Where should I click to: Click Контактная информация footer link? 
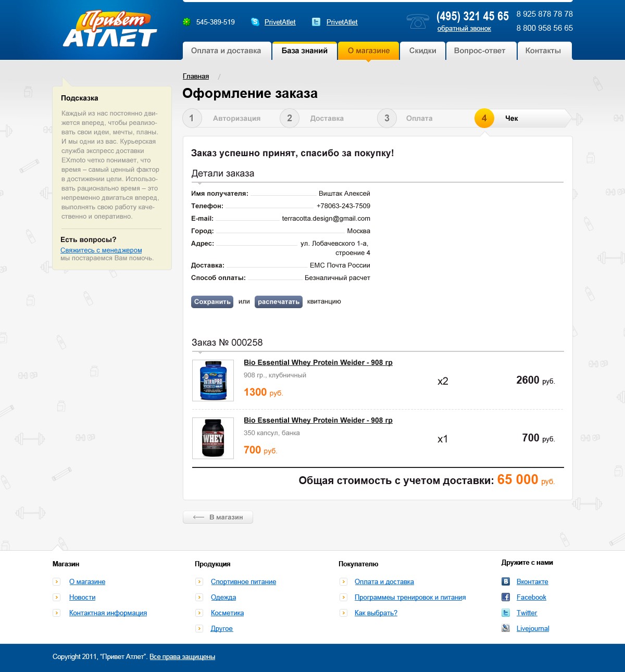pos(108,613)
